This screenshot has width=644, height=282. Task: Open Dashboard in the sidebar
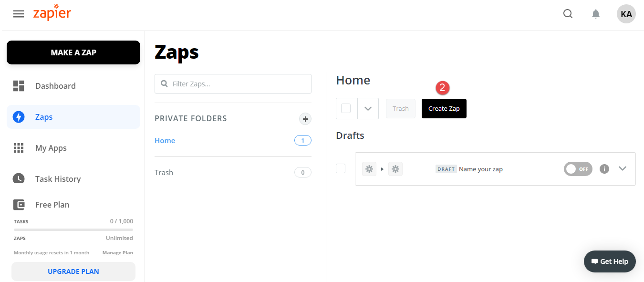55,86
